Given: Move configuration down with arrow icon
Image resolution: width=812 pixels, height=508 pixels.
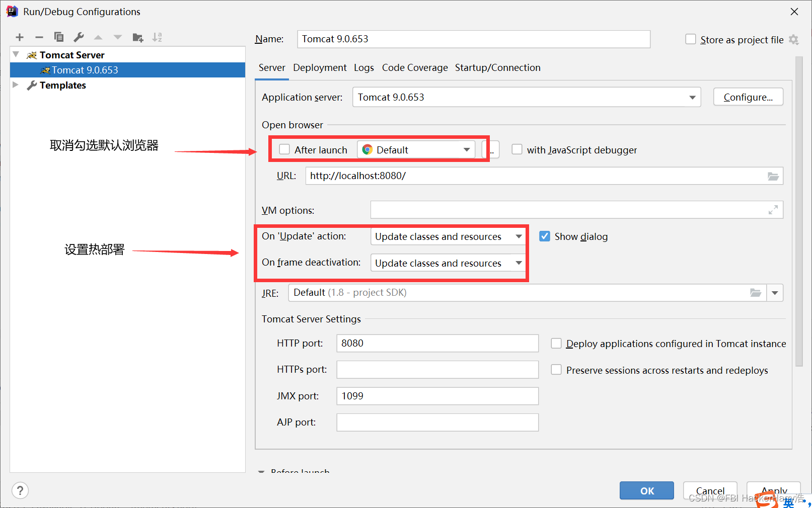Looking at the screenshot, I should pos(118,37).
